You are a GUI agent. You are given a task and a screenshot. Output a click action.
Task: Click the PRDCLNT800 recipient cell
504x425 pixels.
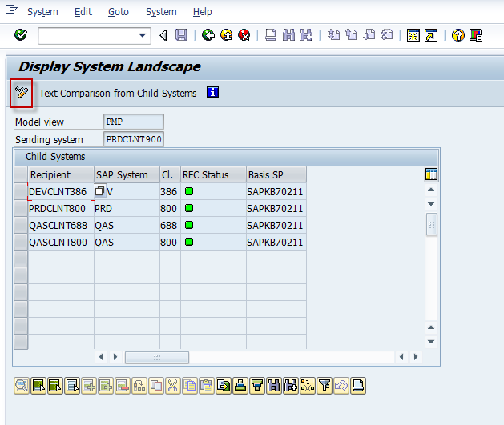pos(61,209)
